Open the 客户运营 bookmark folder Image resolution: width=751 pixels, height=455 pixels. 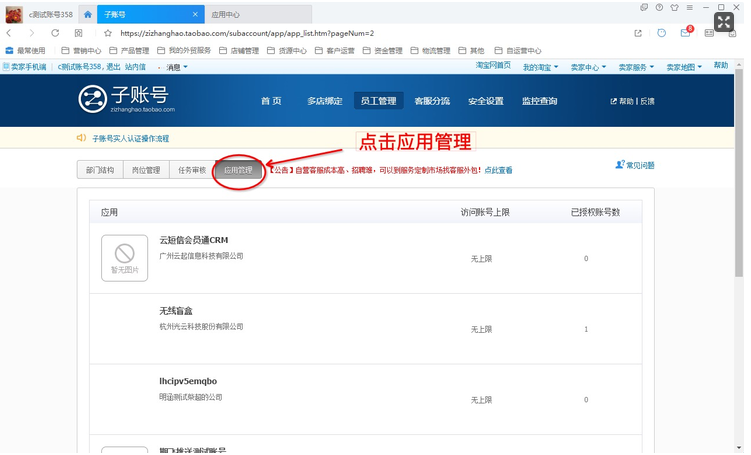coord(335,50)
